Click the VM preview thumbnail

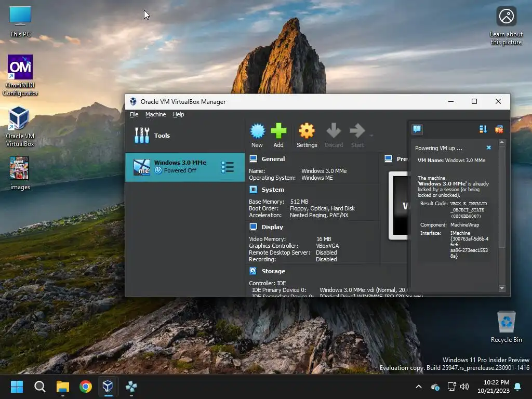coord(398,206)
